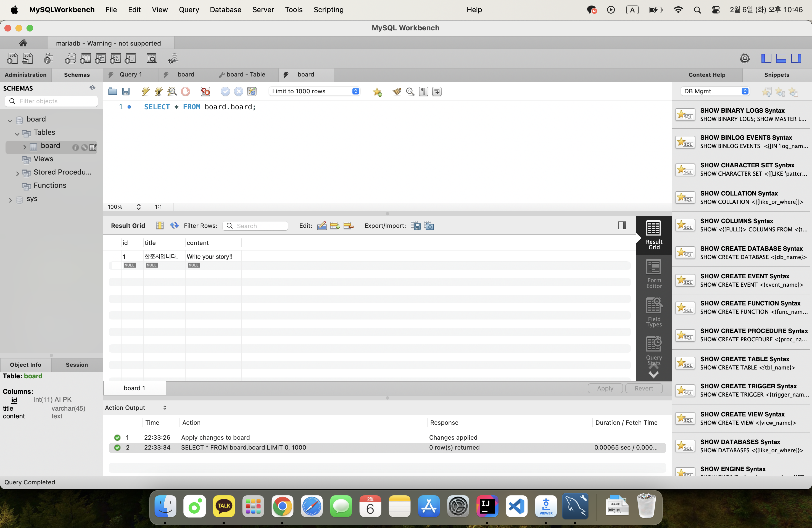The width and height of the screenshot is (812, 528).
Task: Click the save script floppy disk icon
Action: tap(126, 91)
